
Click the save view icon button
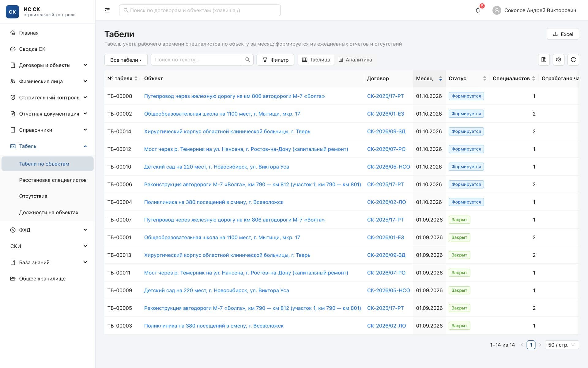tap(544, 60)
